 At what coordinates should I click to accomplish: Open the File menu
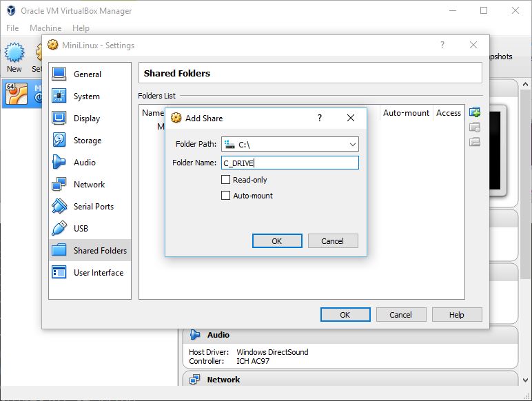click(x=12, y=28)
